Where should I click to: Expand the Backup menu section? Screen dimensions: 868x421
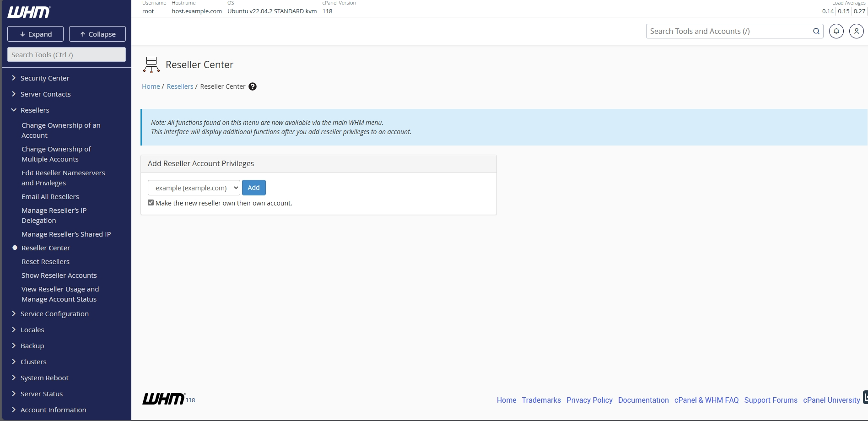pos(32,346)
